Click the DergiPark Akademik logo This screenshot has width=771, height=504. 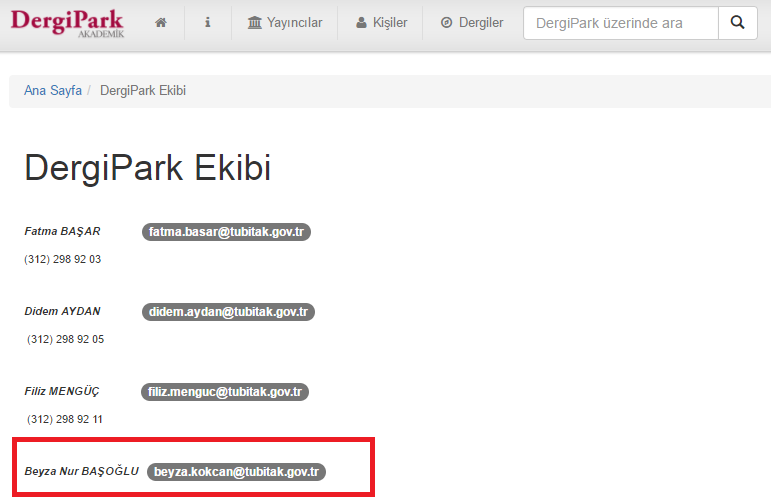67,23
